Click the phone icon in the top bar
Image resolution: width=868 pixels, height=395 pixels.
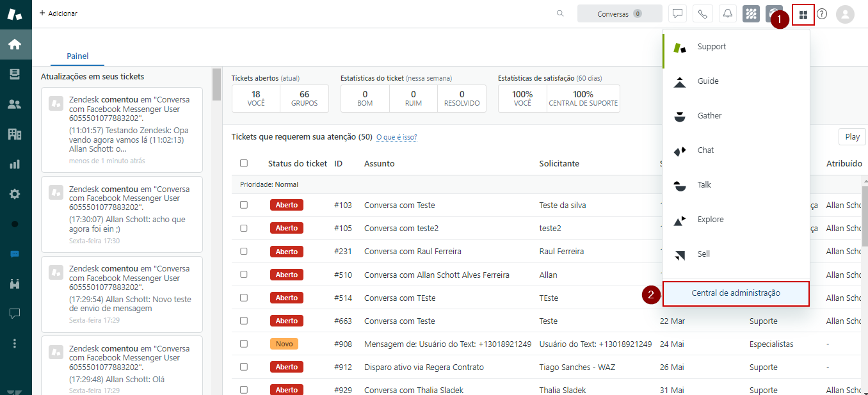pos(702,14)
